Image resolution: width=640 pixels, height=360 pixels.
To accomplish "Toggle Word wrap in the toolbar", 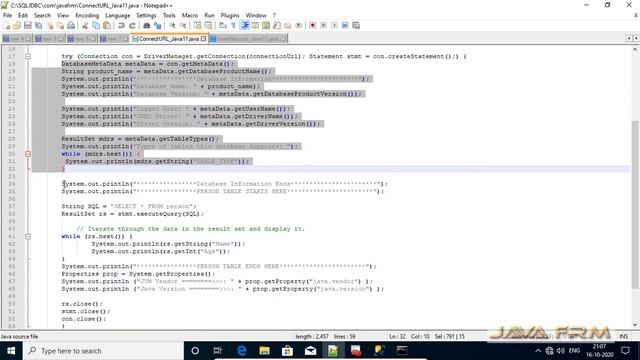I will pos(222,25).
